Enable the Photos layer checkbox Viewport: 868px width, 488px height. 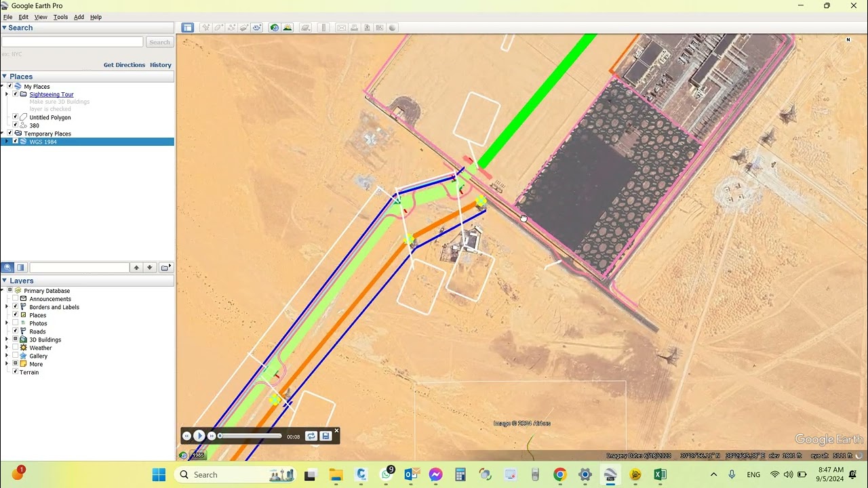tap(16, 323)
